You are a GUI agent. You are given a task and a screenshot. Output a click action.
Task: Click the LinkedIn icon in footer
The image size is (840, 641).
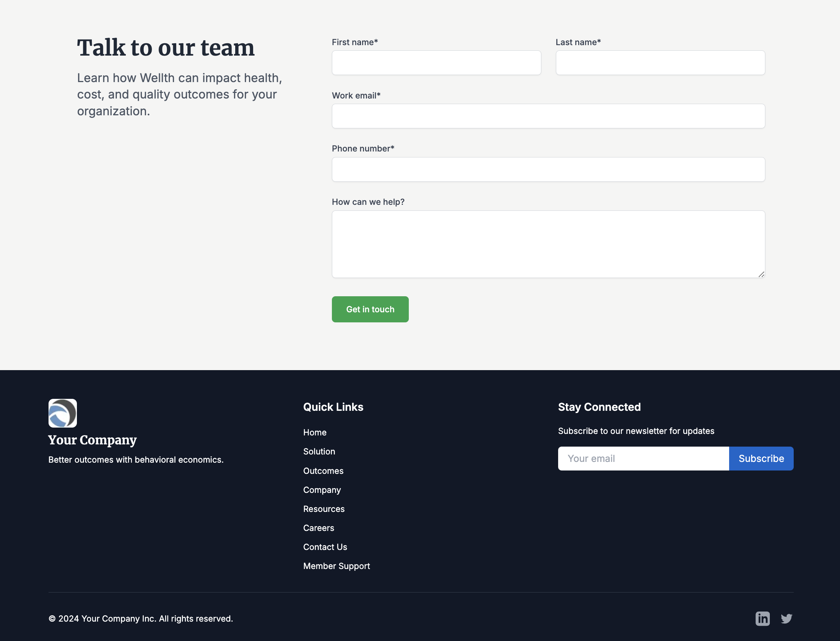click(762, 619)
